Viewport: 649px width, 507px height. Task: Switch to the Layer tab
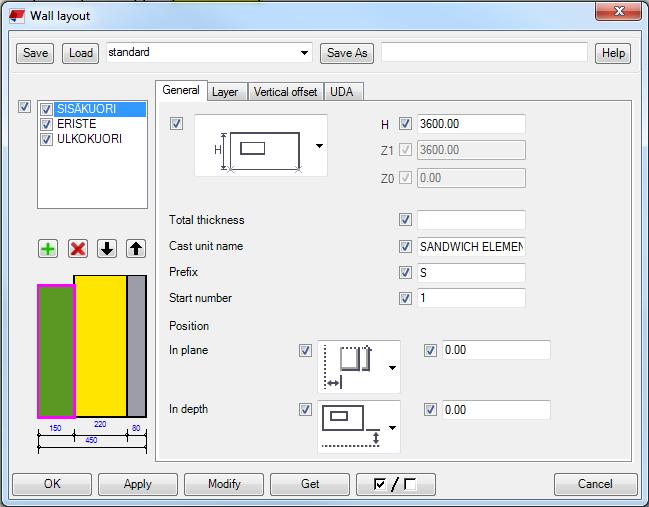[225, 92]
